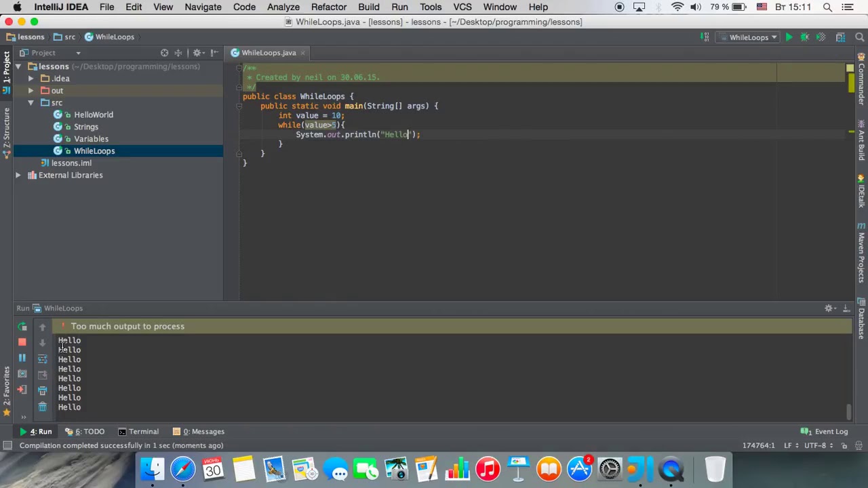868x488 pixels.
Task: Open the Build menu
Action: (369, 7)
